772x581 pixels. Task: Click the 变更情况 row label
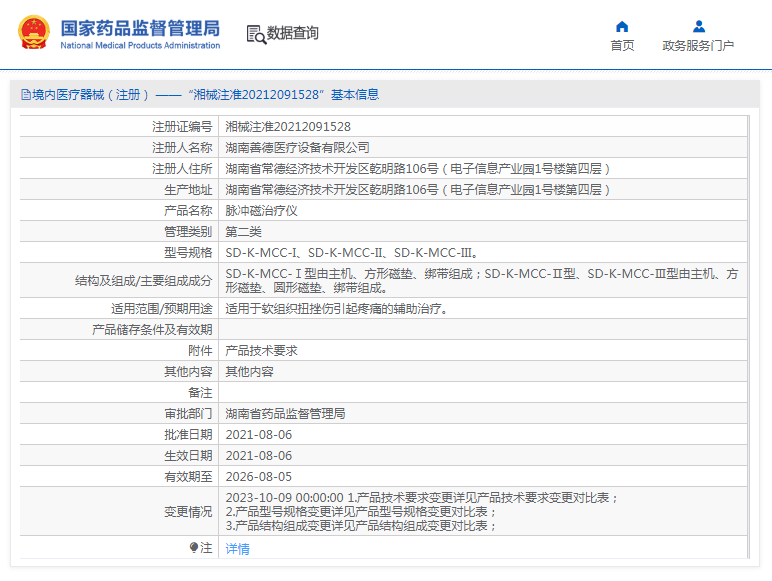(188, 512)
